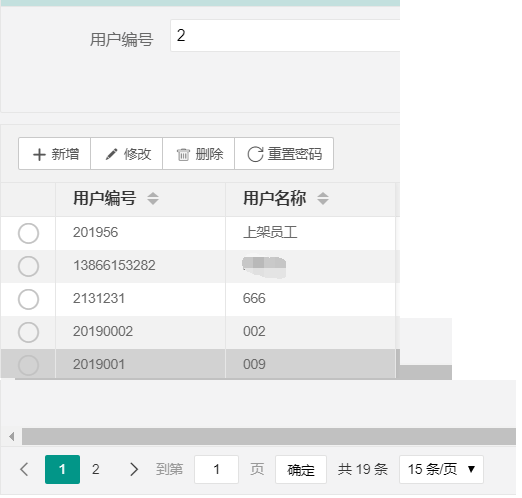Click the 重置密码 reset password button
522x498 pixels.
point(285,155)
